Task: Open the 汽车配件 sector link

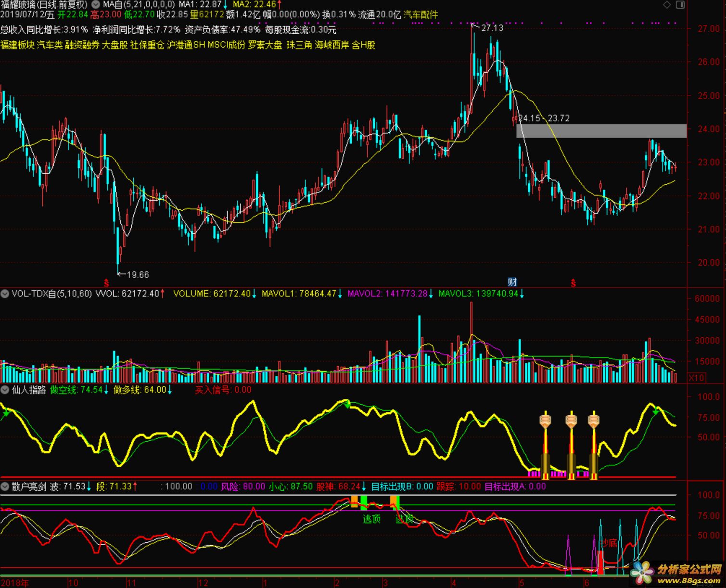Action: 421,15
